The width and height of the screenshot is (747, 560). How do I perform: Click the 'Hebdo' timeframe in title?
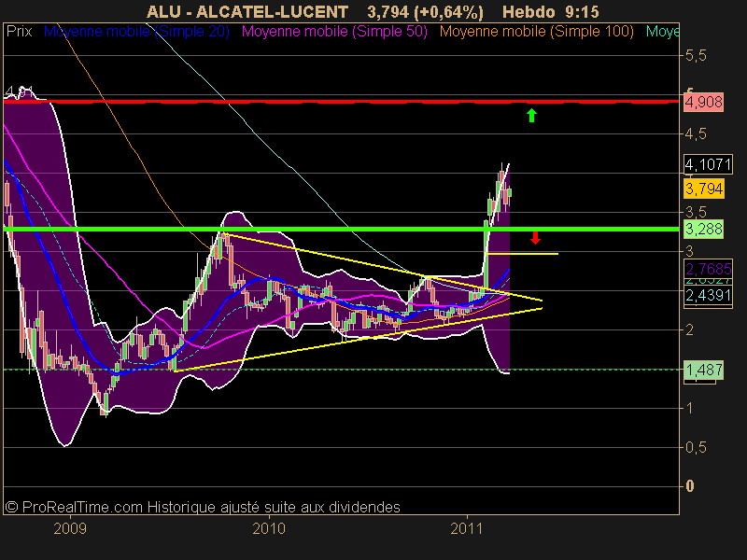point(529,12)
